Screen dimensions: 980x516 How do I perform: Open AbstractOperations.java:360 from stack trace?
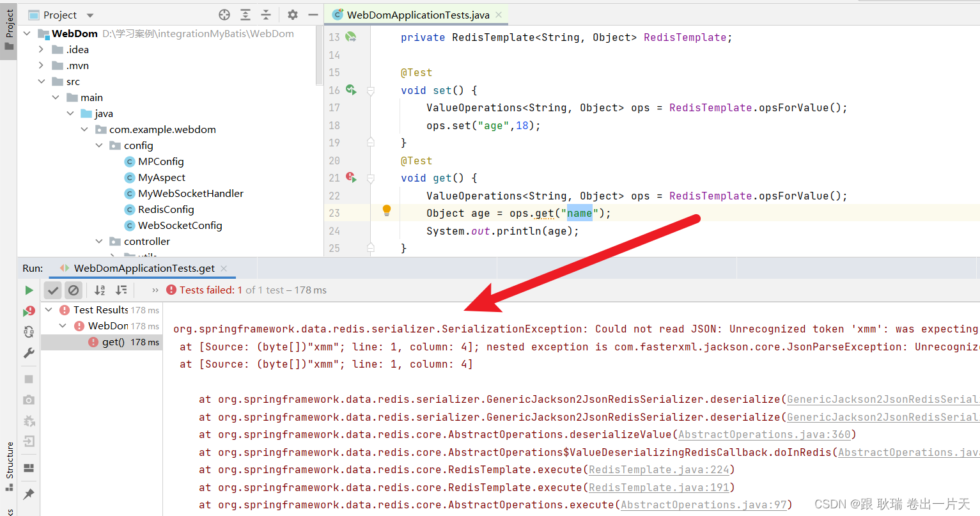tap(765, 434)
